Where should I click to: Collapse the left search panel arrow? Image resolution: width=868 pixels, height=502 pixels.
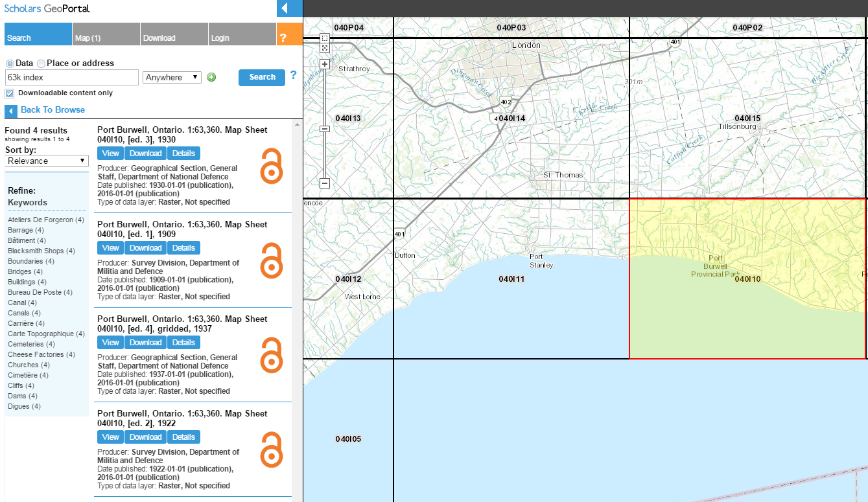[290, 8]
